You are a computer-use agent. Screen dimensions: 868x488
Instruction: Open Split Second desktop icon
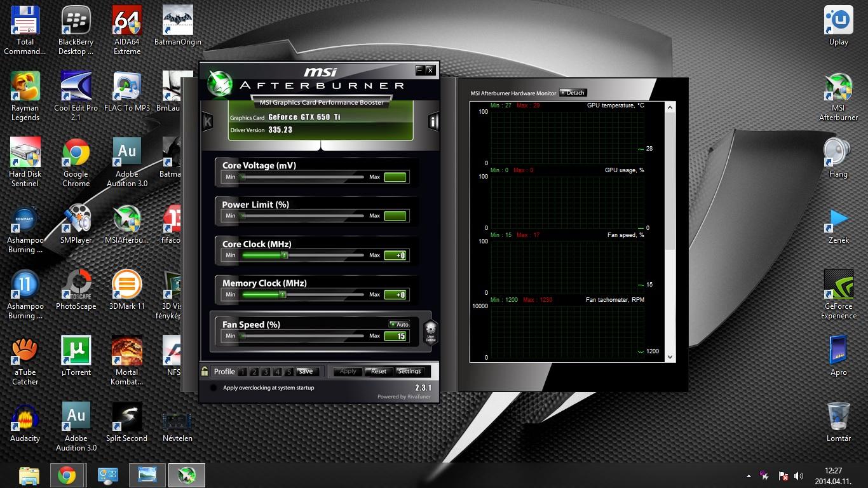tap(126, 423)
